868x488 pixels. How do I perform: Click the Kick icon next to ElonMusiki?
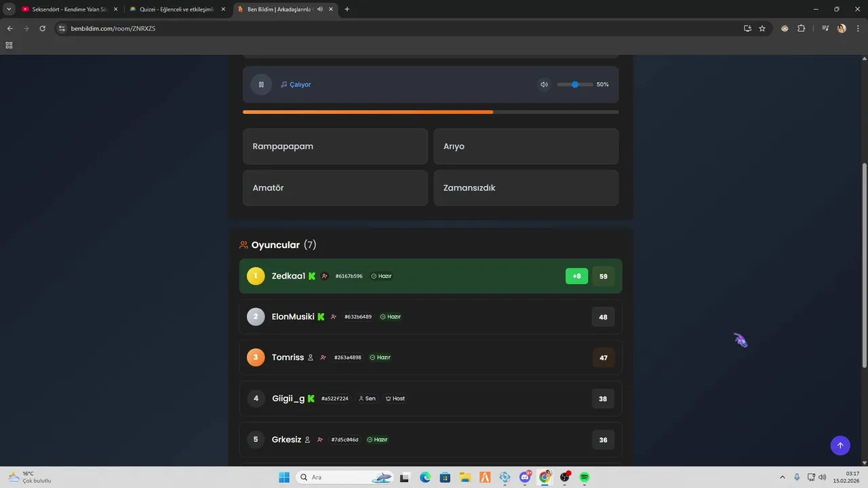click(321, 317)
